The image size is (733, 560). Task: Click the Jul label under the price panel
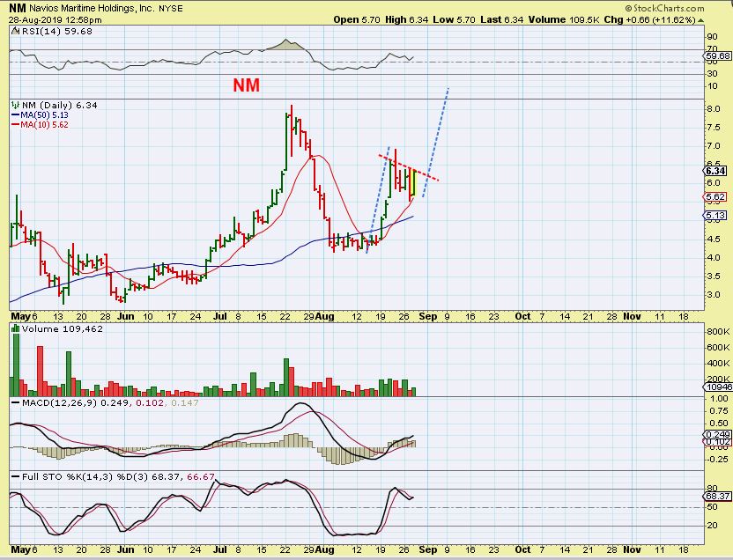(219, 317)
